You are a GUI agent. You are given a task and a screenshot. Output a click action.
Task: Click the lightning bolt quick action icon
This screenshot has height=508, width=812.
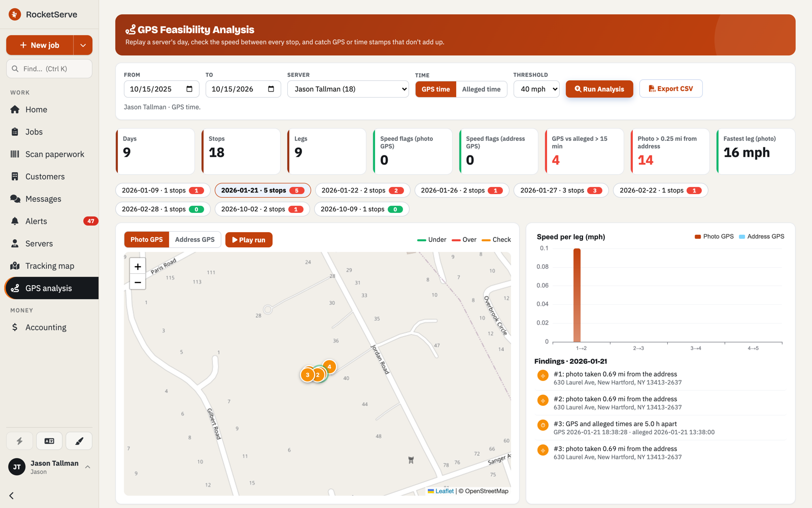(20, 441)
